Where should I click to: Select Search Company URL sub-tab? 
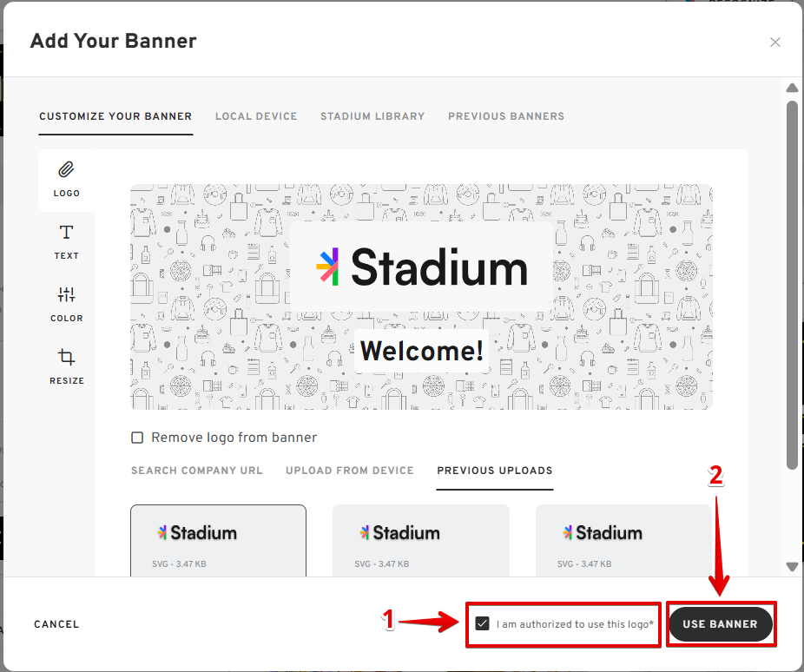197,471
